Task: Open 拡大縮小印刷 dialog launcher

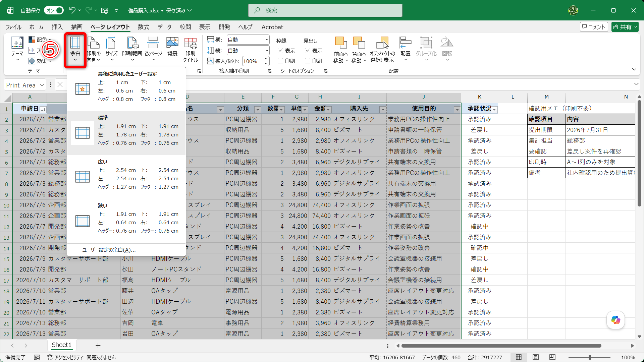Action: pos(269,71)
